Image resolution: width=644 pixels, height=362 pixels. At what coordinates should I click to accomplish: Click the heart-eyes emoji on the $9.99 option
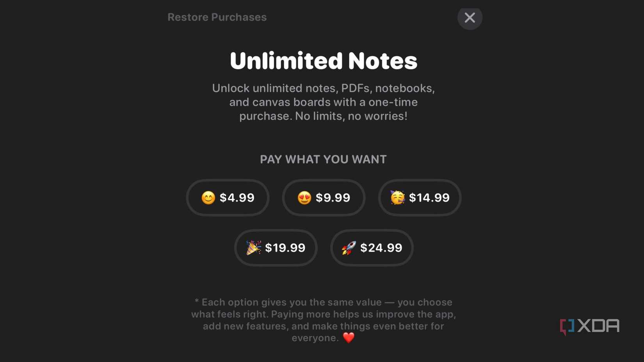tap(304, 197)
